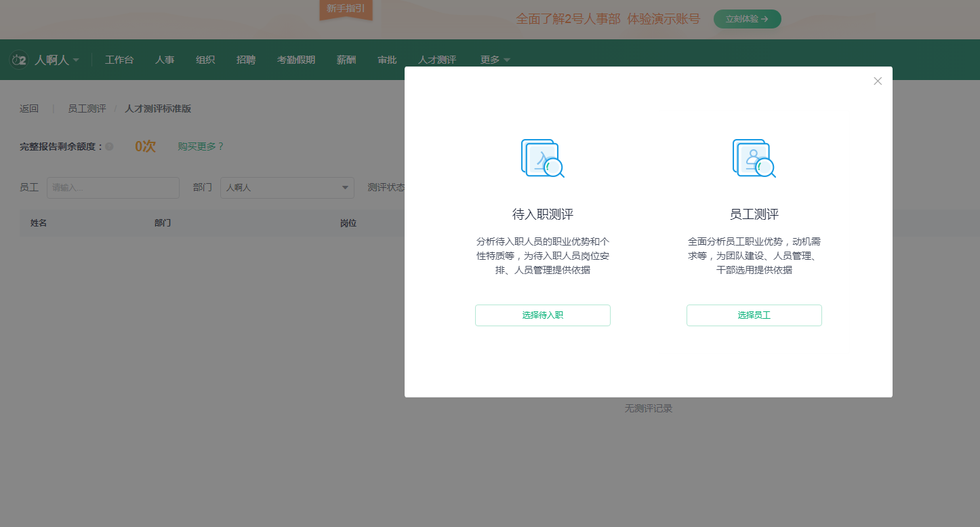Screen dimensions: 980x527
Task: Open 组织 in navigation bar
Action: pyautogui.click(x=205, y=60)
